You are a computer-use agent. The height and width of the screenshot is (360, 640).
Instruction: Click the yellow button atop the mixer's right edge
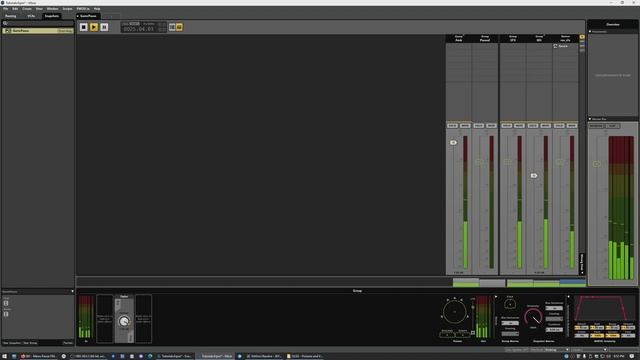click(582, 37)
